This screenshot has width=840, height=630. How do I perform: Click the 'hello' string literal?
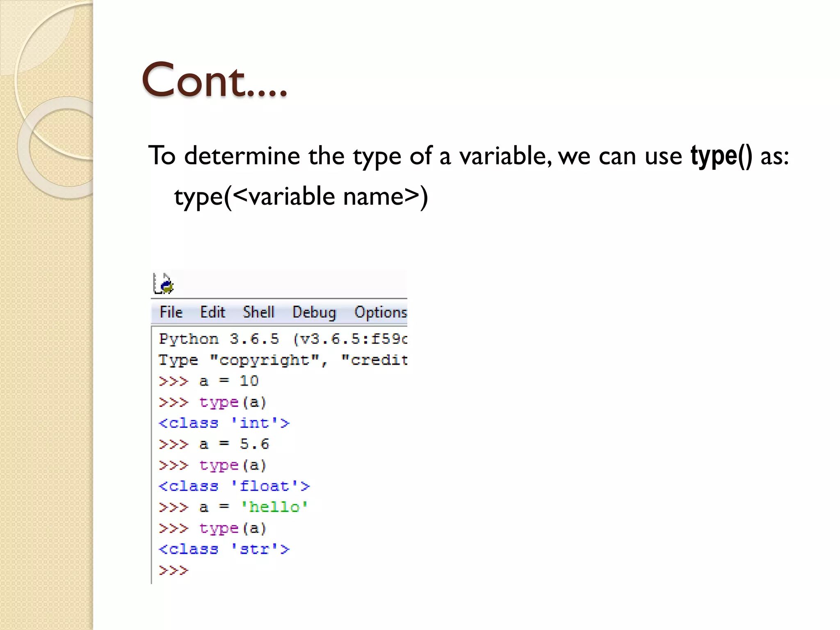274,507
